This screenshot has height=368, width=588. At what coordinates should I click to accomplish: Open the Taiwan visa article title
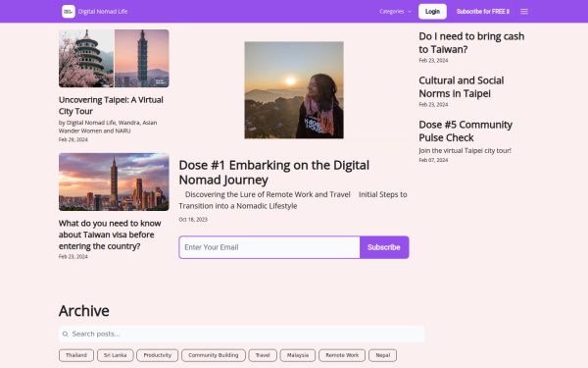click(x=110, y=235)
